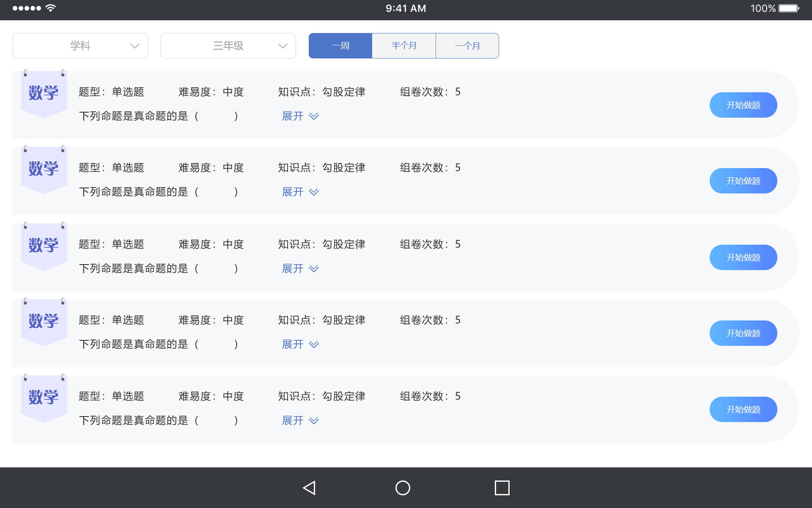Screen dimensions: 812x508
Task: Expand the first question with 展开
Action: (x=293, y=116)
